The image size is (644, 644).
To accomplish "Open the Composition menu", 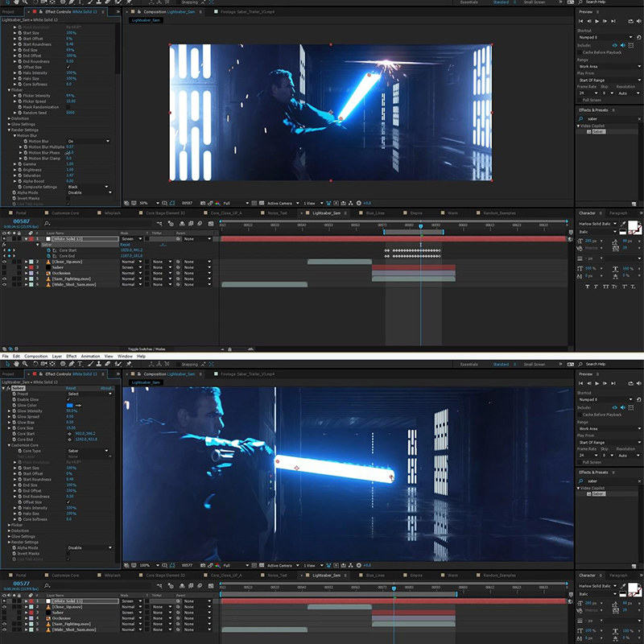I will click(x=35, y=357).
